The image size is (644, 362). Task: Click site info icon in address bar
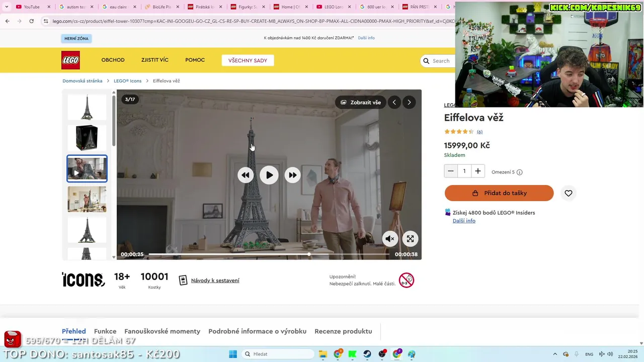click(x=46, y=21)
